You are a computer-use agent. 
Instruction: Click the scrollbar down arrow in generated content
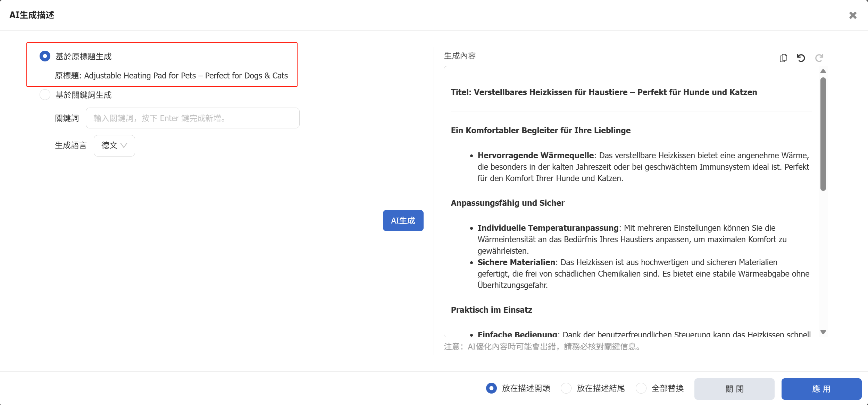[x=823, y=332]
